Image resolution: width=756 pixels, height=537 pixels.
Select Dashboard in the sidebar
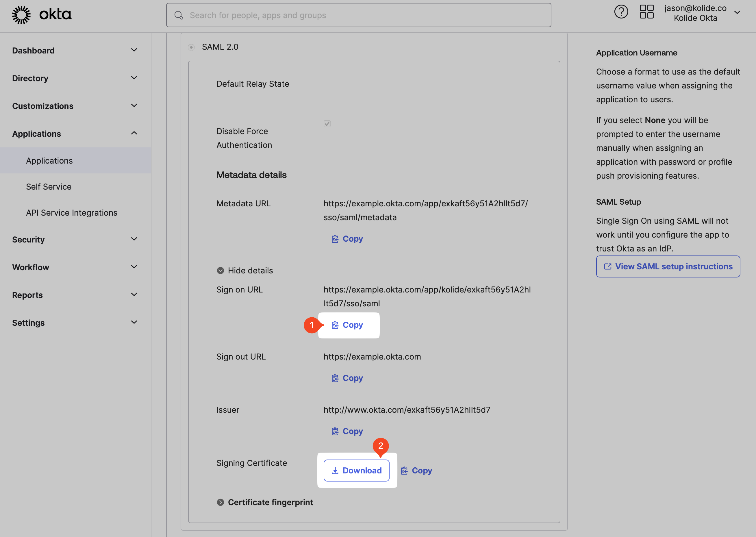point(34,51)
